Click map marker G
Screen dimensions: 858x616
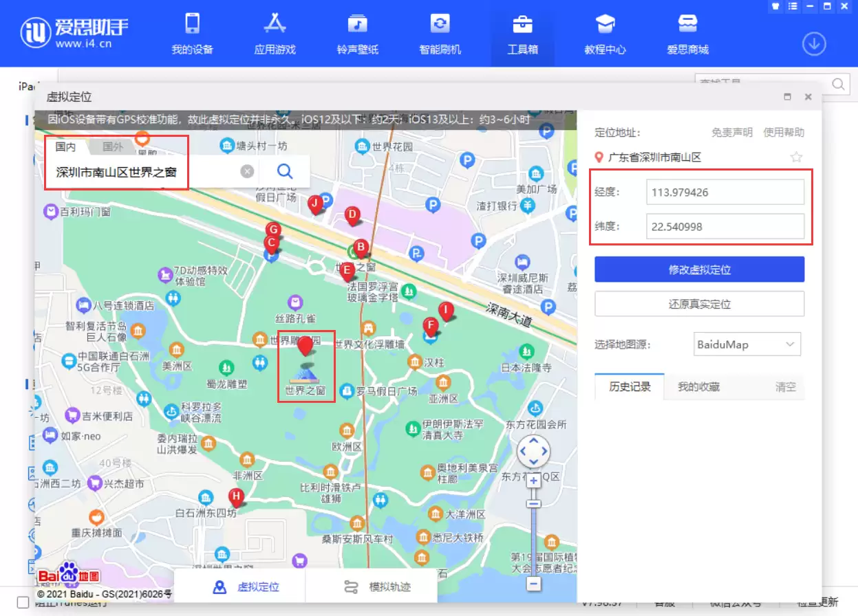(274, 230)
